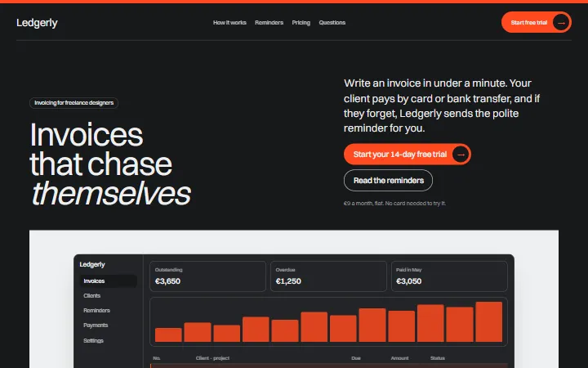Click the '€9 a month, flat' note
Screen dimensions: 588x368
pyautogui.click(x=395, y=203)
